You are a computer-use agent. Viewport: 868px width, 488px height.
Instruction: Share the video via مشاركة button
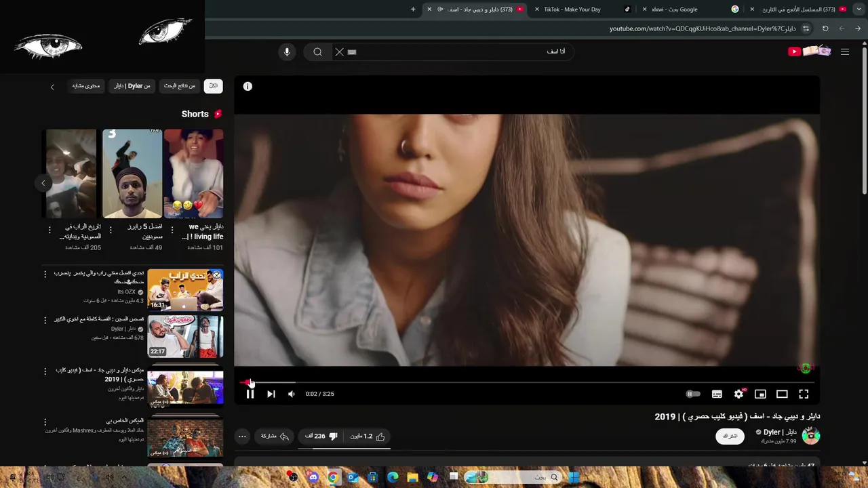coord(275,436)
